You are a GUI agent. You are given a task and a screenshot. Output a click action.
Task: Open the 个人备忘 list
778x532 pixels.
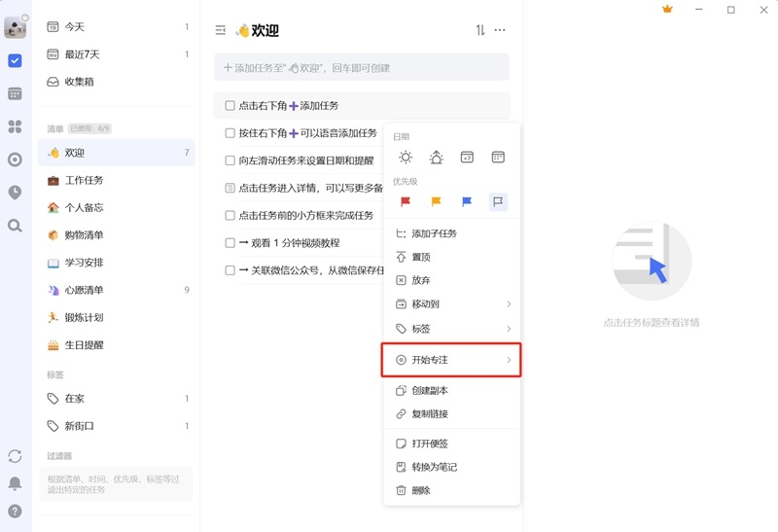(117, 207)
